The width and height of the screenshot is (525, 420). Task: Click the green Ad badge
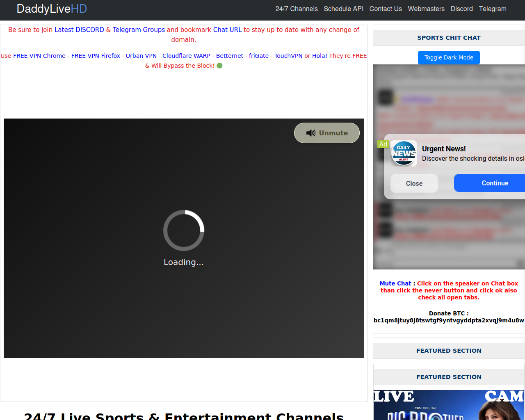383,144
